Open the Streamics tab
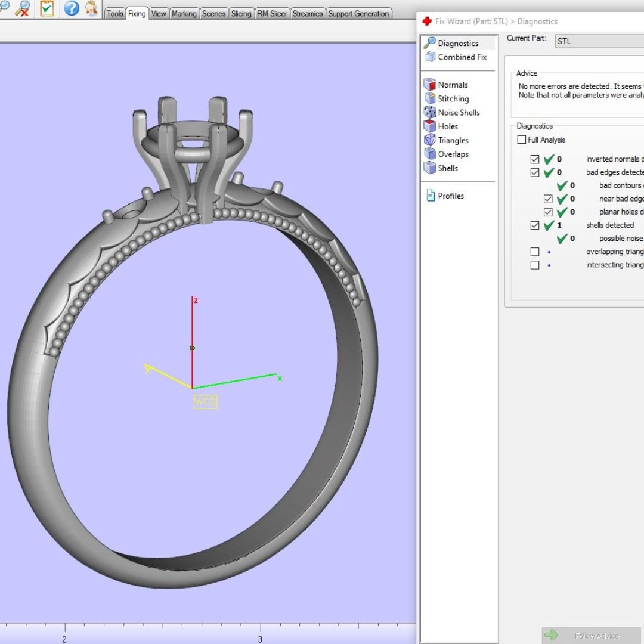 307,14
